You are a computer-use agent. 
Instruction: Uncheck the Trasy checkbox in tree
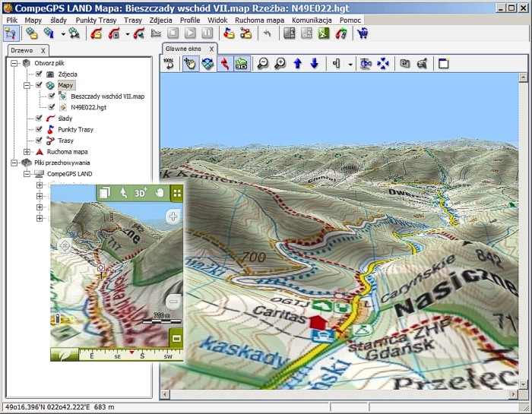point(39,140)
